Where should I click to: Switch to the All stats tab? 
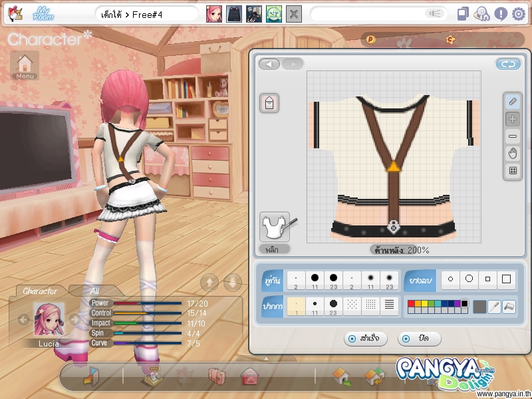[94, 291]
